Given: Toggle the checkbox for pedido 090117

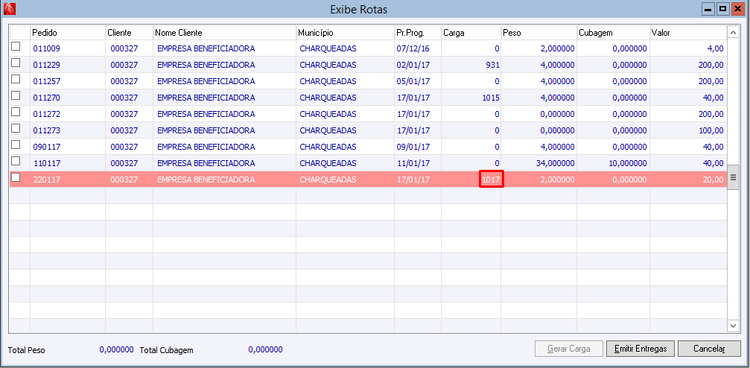Looking at the screenshot, I should (x=16, y=145).
